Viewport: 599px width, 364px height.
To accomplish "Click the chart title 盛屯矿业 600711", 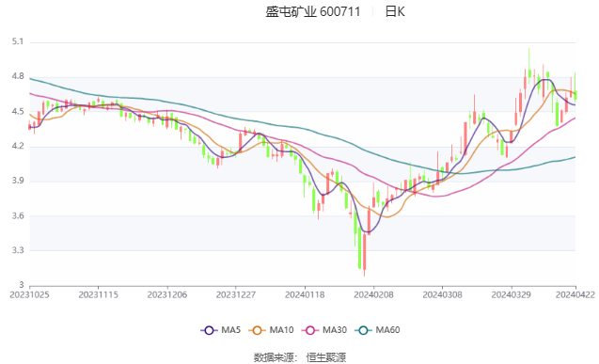I will 313,12.
